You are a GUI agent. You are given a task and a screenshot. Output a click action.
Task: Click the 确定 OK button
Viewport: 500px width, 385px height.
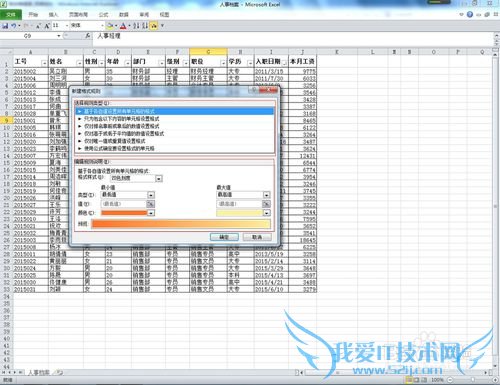tap(224, 237)
